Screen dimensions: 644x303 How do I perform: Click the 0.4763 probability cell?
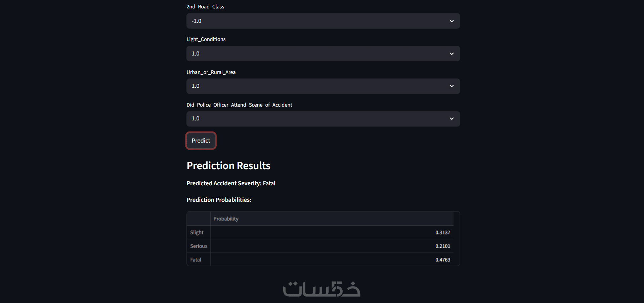pos(442,260)
